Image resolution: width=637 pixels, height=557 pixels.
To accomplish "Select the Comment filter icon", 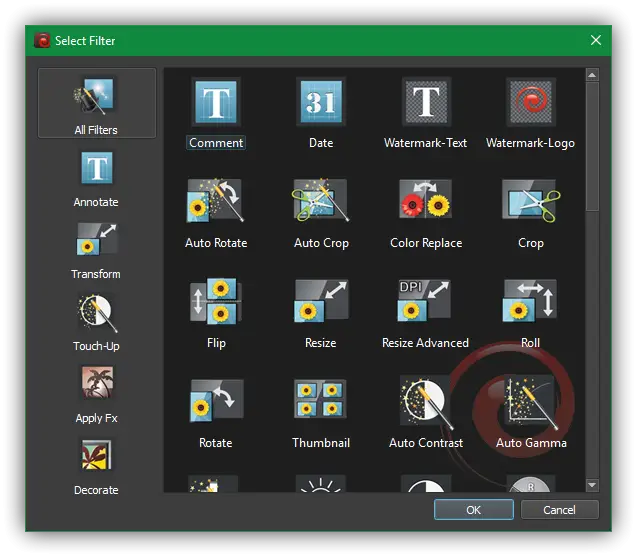I will coord(216,102).
